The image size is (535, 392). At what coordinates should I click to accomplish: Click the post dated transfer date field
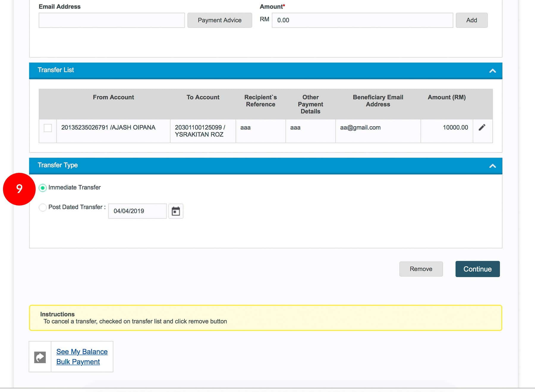(137, 211)
